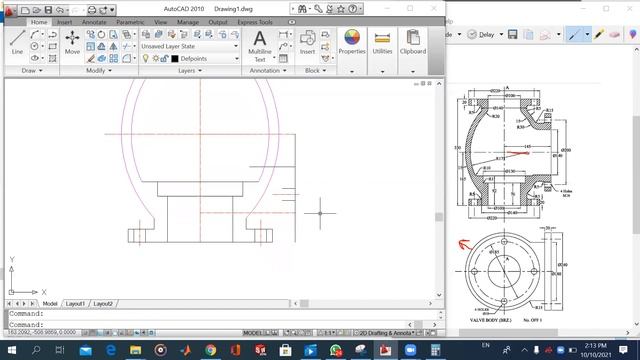This screenshot has width=640, height=360.
Task: Select the Line tool in Draw panel
Action: [17, 42]
